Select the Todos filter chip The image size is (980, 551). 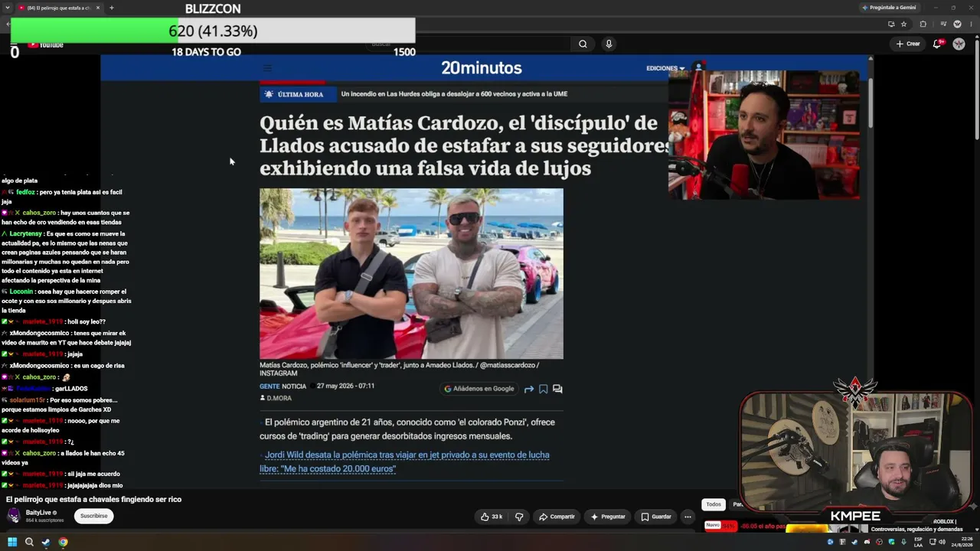click(x=714, y=504)
